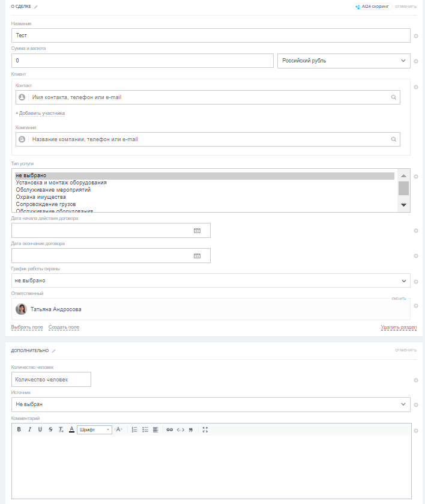Open the 'Российский рубль' currency dropdown

coord(343,61)
